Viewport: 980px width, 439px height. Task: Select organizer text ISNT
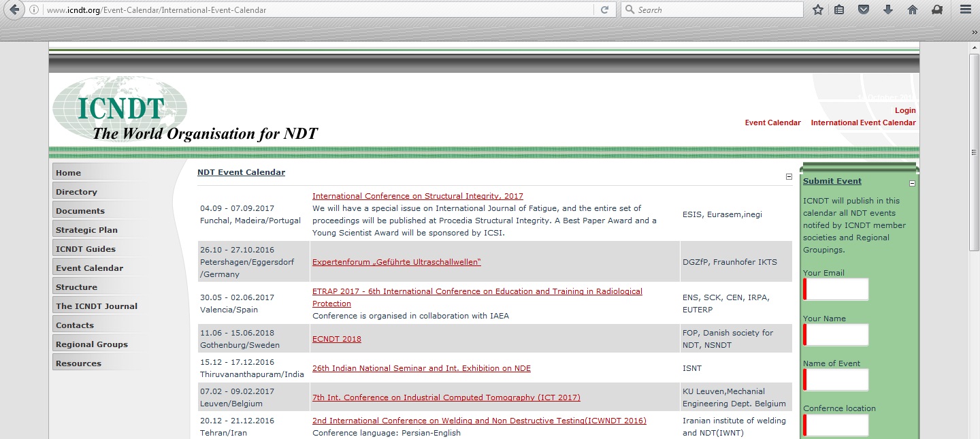pos(692,368)
